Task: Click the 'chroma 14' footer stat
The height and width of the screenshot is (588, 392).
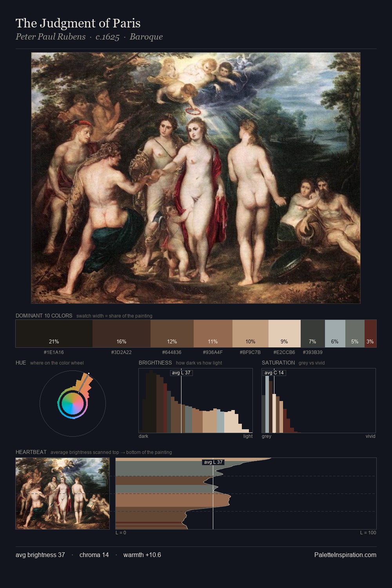Action: pyautogui.click(x=94, y=555)
